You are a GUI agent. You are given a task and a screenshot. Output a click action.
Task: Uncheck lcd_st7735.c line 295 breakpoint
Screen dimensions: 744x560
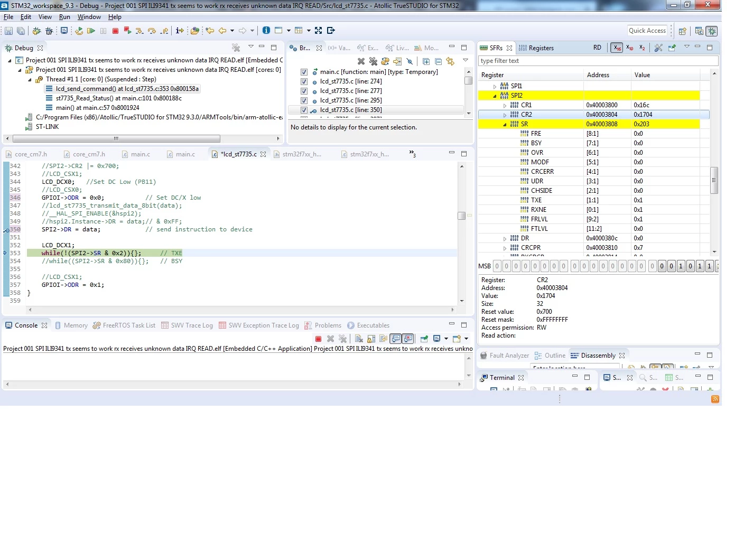tap(304, 100)
